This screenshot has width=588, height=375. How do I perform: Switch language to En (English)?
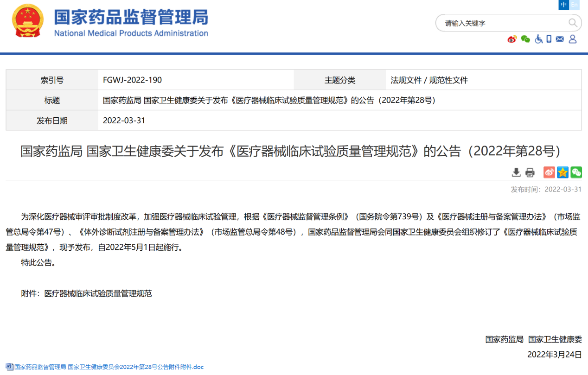click(575, 5)
